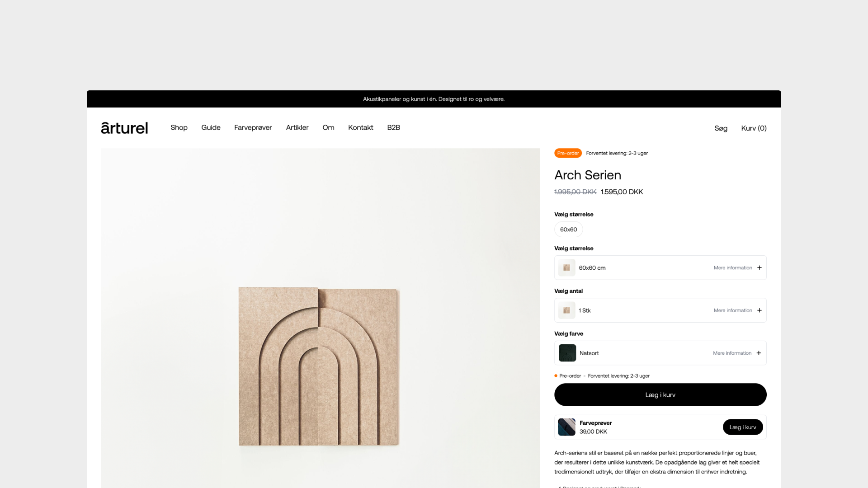The height and width of the screenshot is (488, 868).
Task: Click the plus icon in 1 Stk row
Action: pyautogui.click(x=759, y=310)
